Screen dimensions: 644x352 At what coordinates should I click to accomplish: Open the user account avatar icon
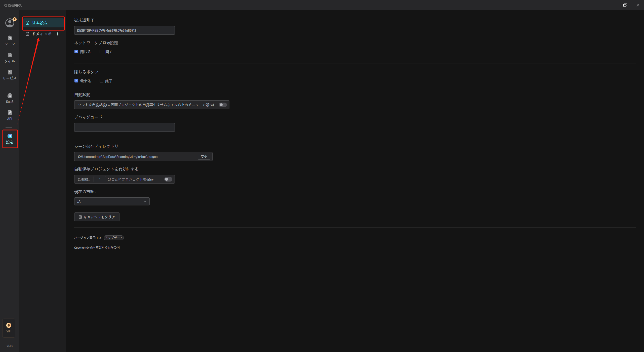click(10, 23)
